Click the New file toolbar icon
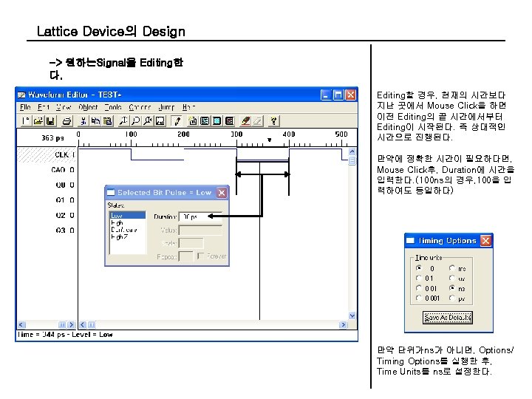The height and width of the screenshot is (399, 532). tap(26, 120)
